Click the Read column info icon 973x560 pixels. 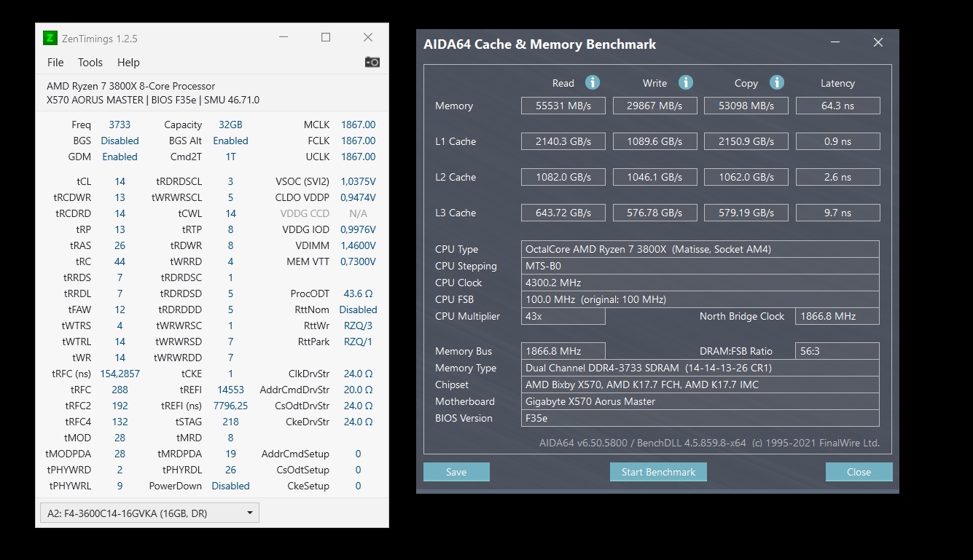[x=593, y=82]
